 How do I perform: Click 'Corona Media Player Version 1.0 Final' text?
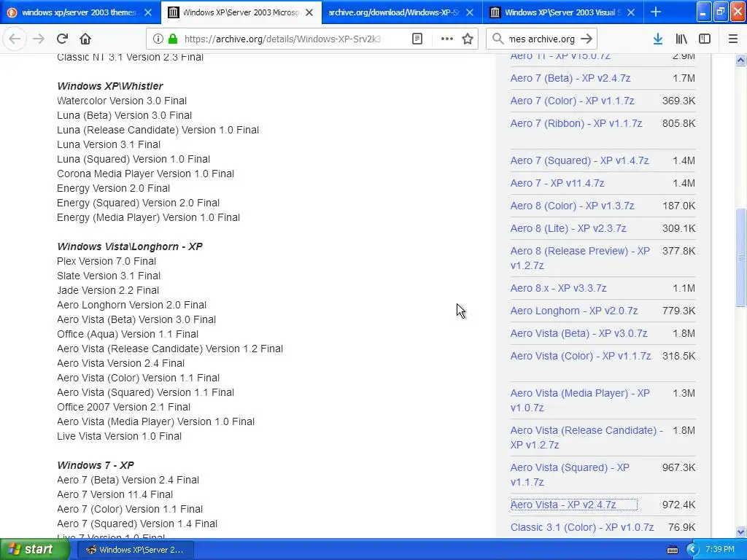pos(145,174)
